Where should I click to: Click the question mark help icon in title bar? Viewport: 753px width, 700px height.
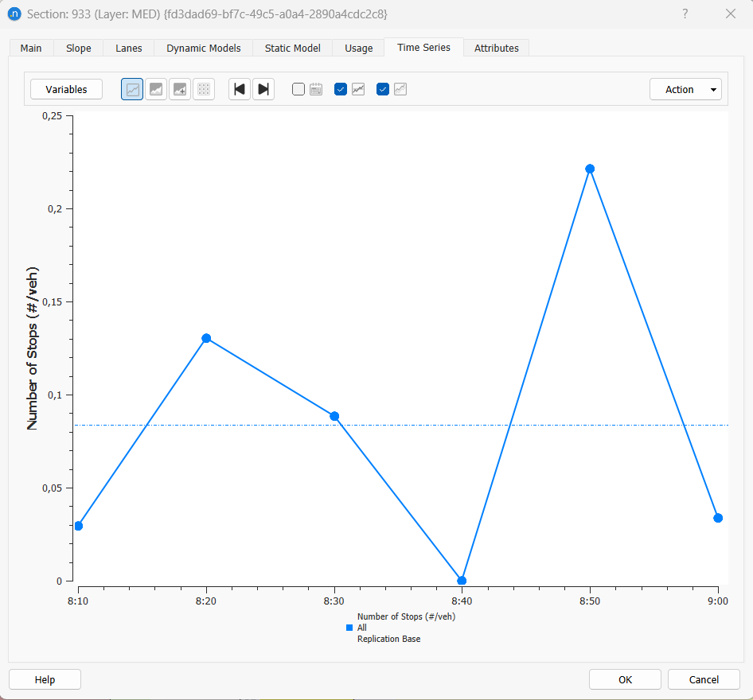[x=685, y=14]
